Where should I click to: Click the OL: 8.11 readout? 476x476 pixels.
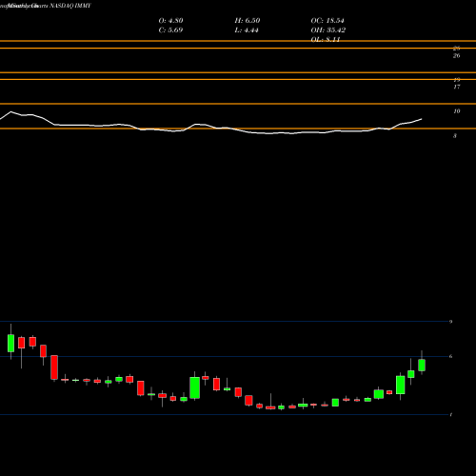click(x=326, y=39)
